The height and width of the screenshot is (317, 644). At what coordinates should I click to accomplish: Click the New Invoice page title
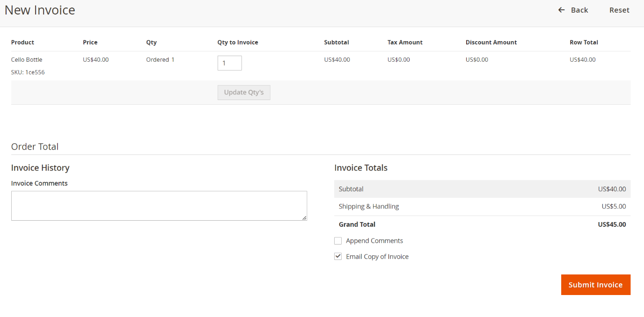coord(40,10)
